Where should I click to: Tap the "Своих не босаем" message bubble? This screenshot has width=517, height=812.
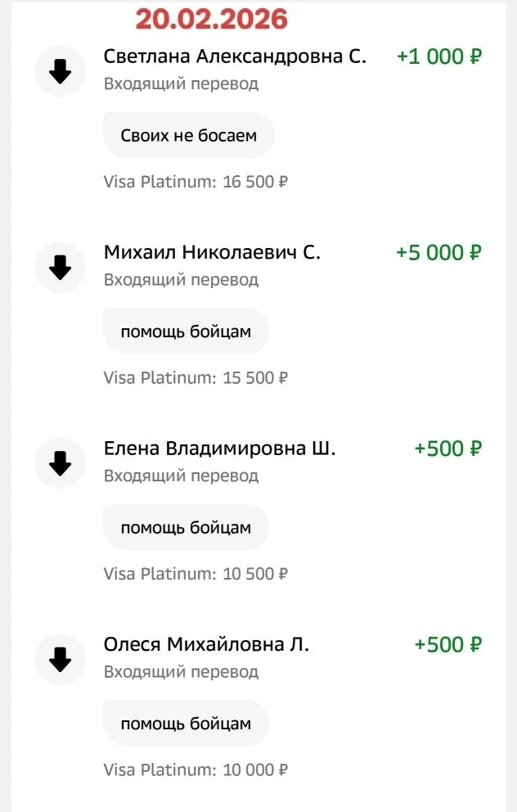[188, 135]
